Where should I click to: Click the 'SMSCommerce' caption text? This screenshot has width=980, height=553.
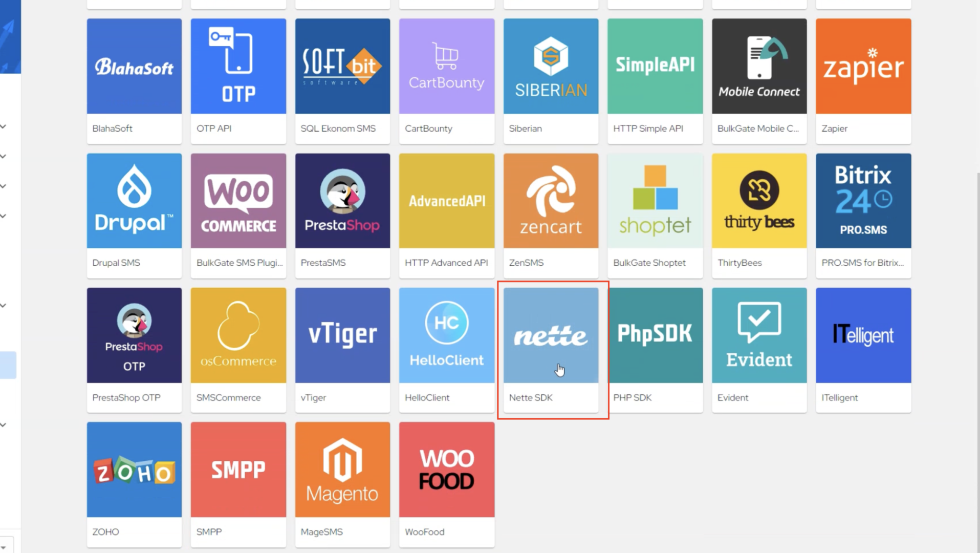tap(228, 397)
